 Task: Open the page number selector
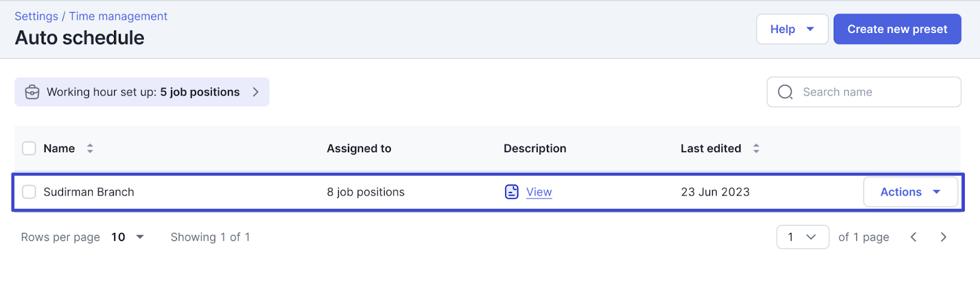click(x=802, y=237)
